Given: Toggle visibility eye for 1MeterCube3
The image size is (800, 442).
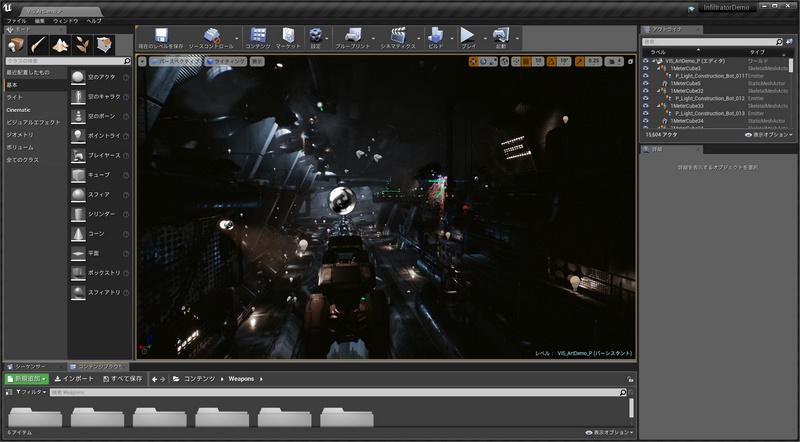Looking at the screenshot, I should pos(646,68).
